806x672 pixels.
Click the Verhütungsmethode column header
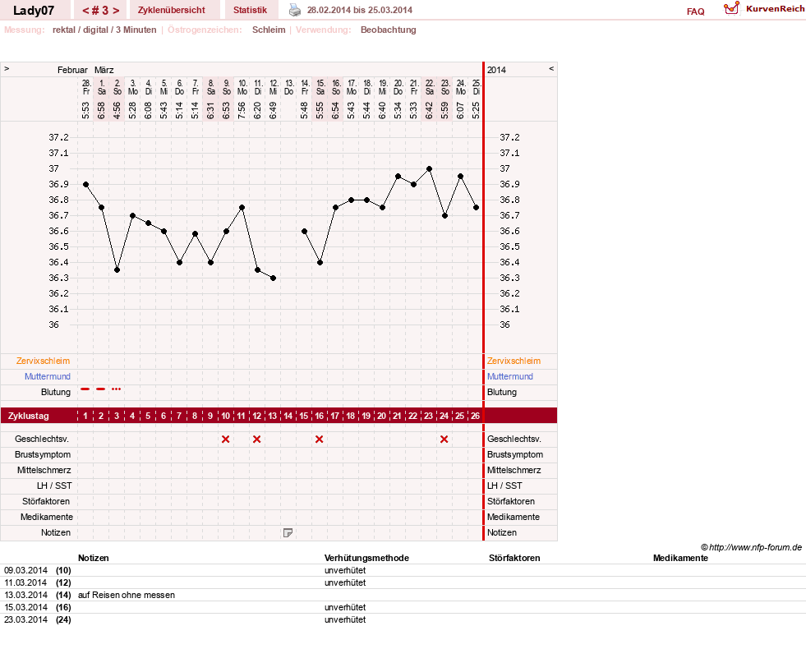[x=366, y=558]
